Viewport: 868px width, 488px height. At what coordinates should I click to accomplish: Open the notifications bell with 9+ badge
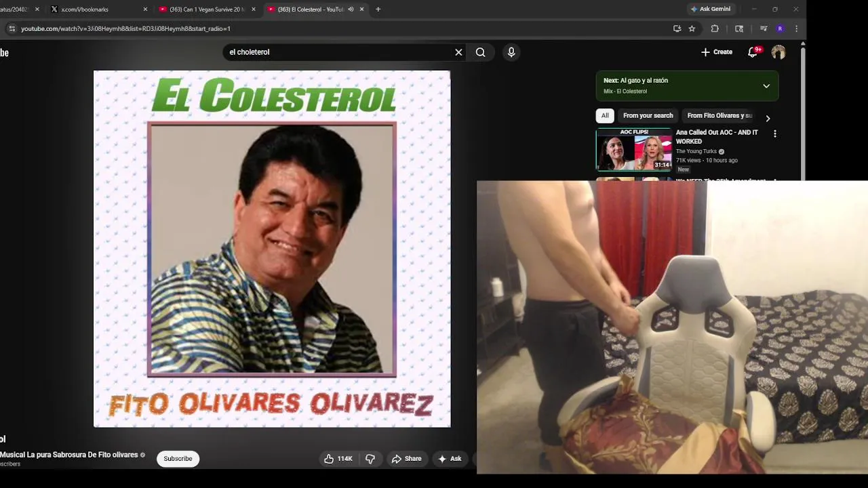pyautogui.click(x=753, y=52)
